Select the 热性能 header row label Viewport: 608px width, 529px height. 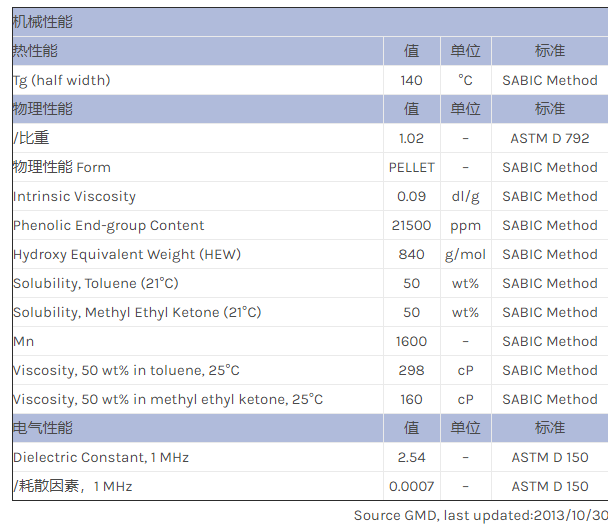tap(35, 51)
